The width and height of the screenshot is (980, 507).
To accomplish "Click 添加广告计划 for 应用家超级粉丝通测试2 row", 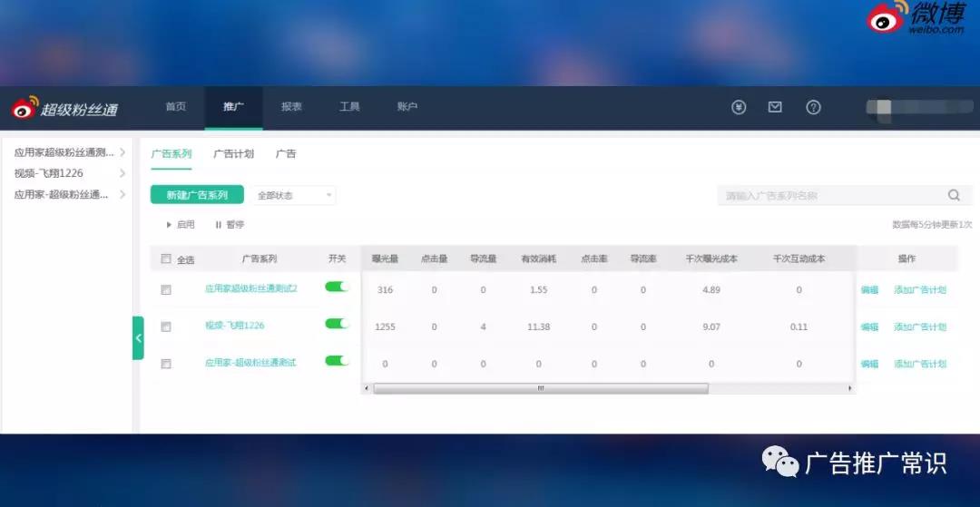I will (x=920, y=289).
